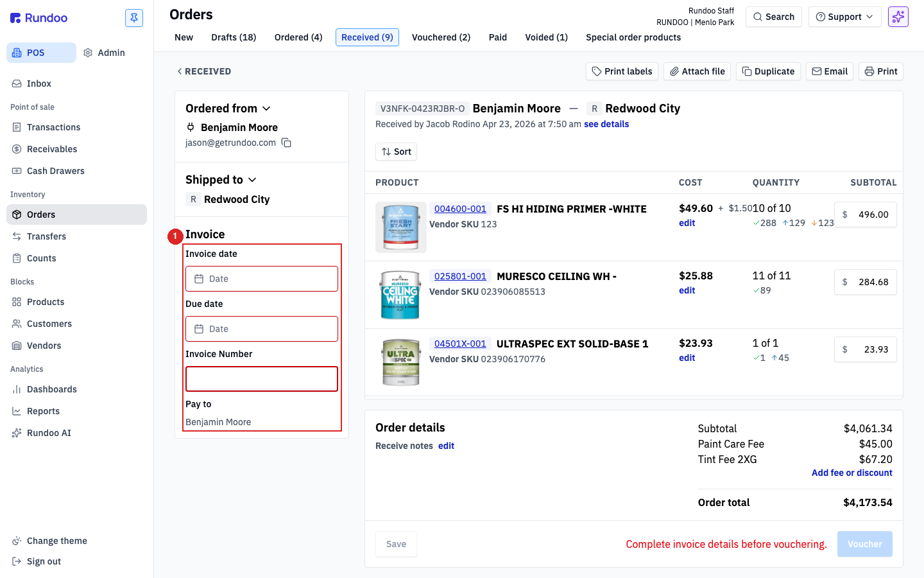The image size is (924, 578).
Task: Edit cost of FS HI HIDING PRIMER
Action: [687, 223]
